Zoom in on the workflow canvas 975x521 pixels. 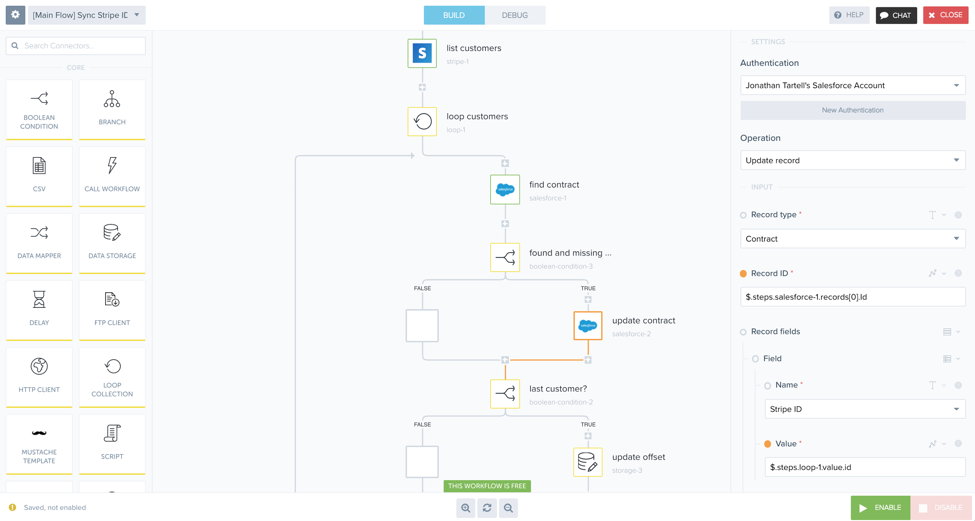pos(465,508)
